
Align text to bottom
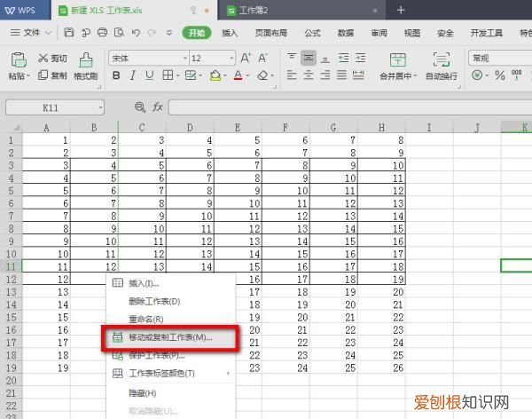[x=325, y=59]
